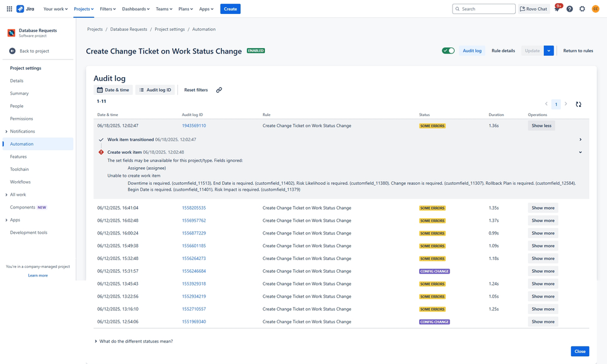
Task: Open Summary in project settings
Action: click(x=19, y=94)
